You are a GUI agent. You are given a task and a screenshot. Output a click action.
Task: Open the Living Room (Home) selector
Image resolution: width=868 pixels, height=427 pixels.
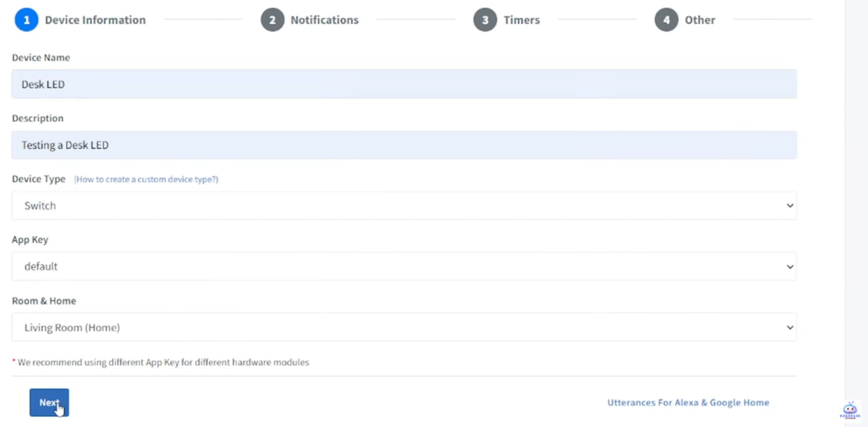[404, 327]
